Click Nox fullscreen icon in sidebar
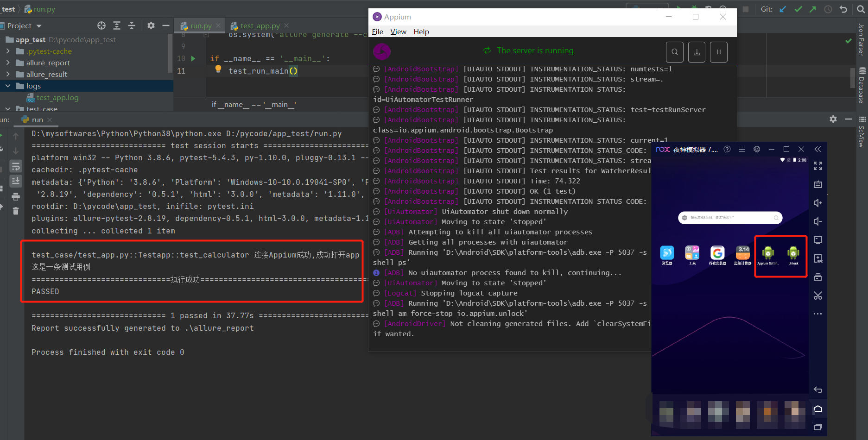Screen dimensions: 868x440 pos(818,166)
